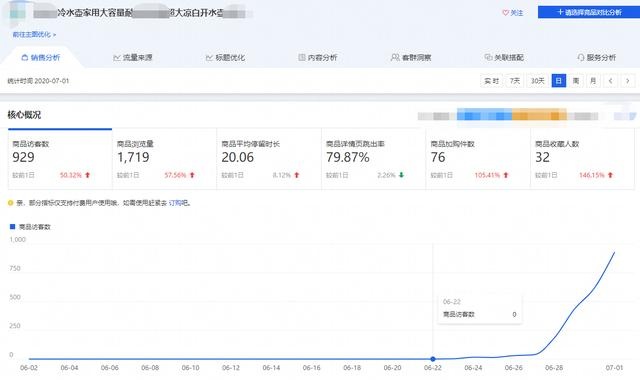Screen dimensions: 640x380
Task: Click the 客群洞察 people icon
Action: tap(395, 58)
